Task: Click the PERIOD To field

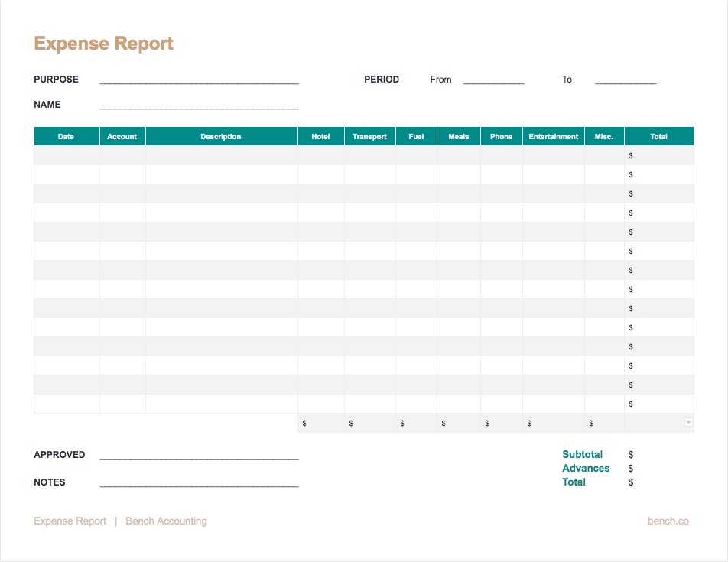Action: point(625,79)
